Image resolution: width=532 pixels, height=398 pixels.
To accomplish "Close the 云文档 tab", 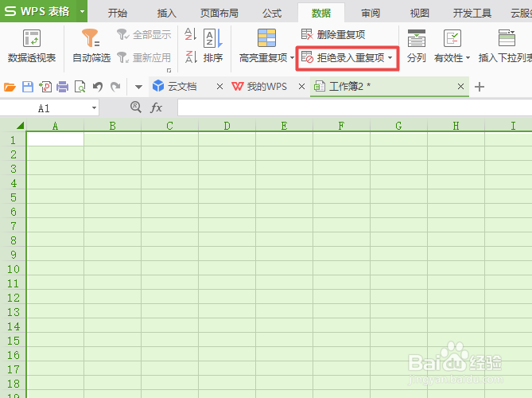I will (219, 87).
